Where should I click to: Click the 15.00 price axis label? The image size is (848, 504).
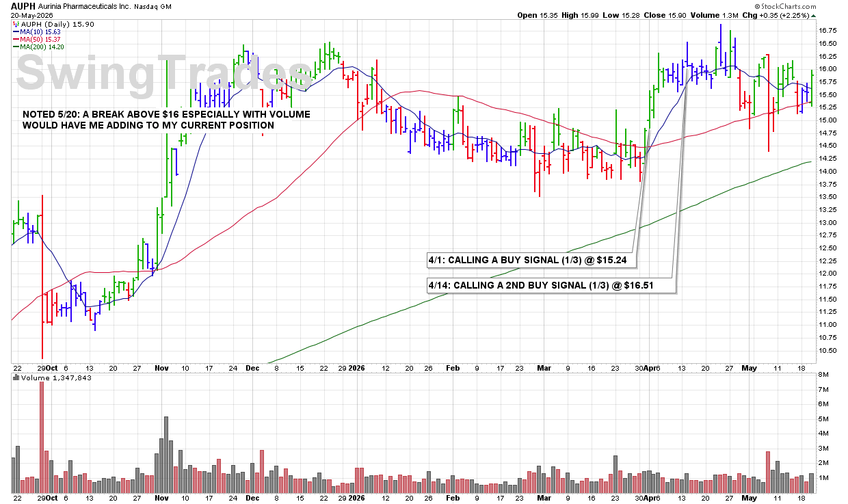[829, 120]
